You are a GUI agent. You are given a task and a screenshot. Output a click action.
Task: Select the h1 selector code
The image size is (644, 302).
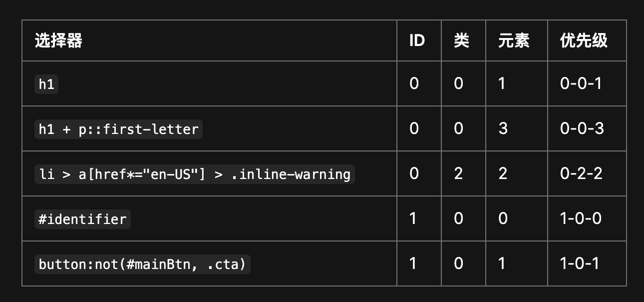pyautogui.click(x=46, y=84)
